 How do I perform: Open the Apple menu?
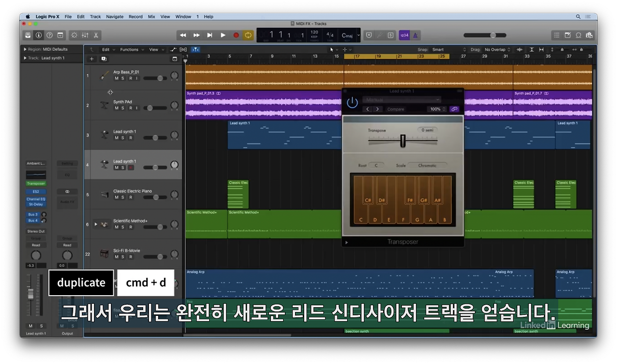click(x=27, y=16)
